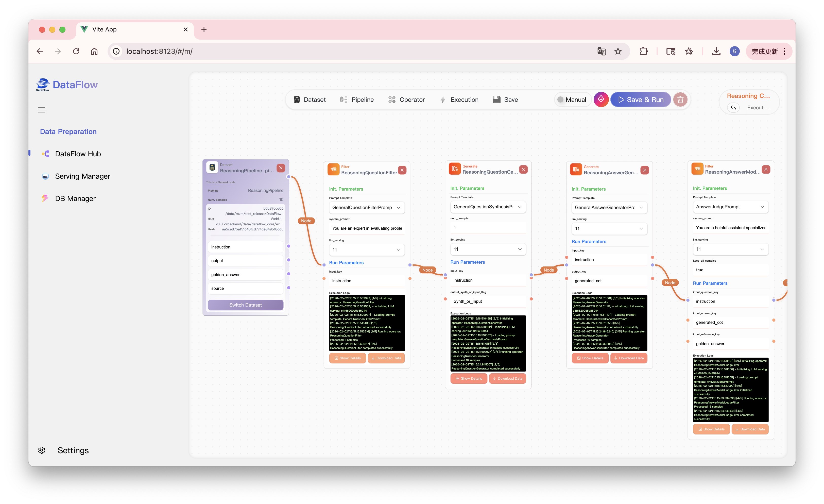Open browser extensions puzzle icon
The width and height of the screenshot is (824, 504).
643,51
